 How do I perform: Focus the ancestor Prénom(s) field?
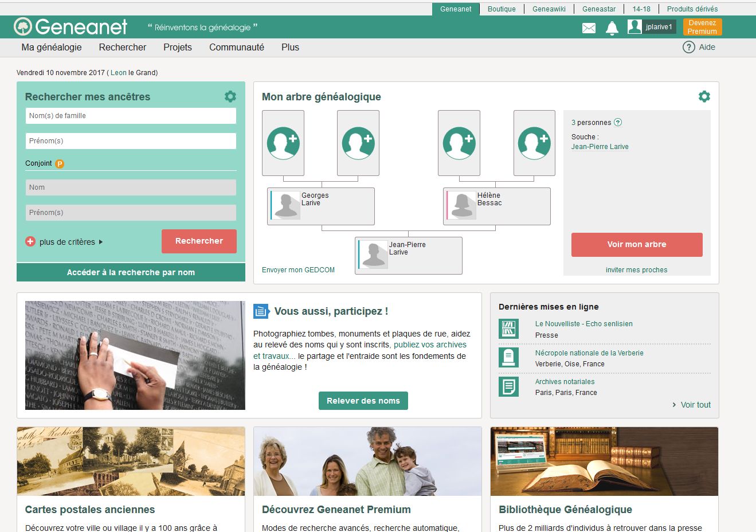[x=131, y=141]
